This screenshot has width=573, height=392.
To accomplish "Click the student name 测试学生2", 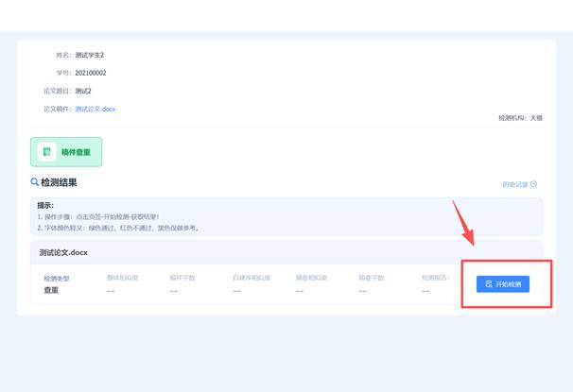I will pyautogui.click(x=90, y=55).
